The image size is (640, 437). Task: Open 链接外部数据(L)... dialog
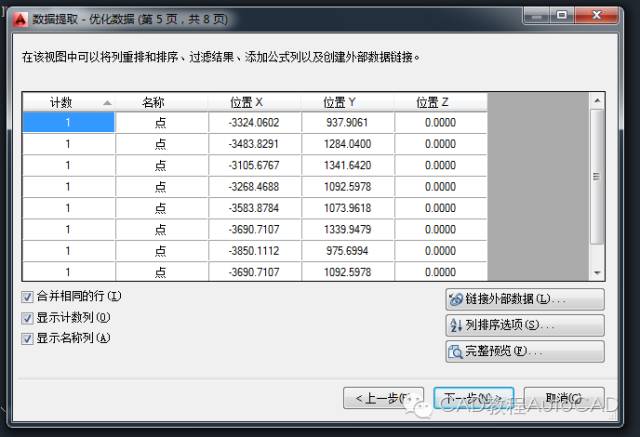click(x=525, y=299)
